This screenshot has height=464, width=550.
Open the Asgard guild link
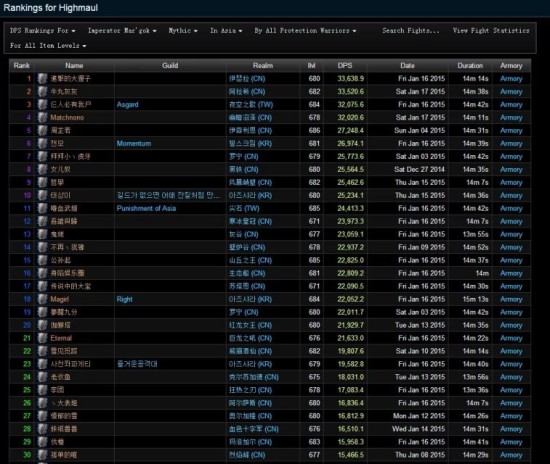128,105
